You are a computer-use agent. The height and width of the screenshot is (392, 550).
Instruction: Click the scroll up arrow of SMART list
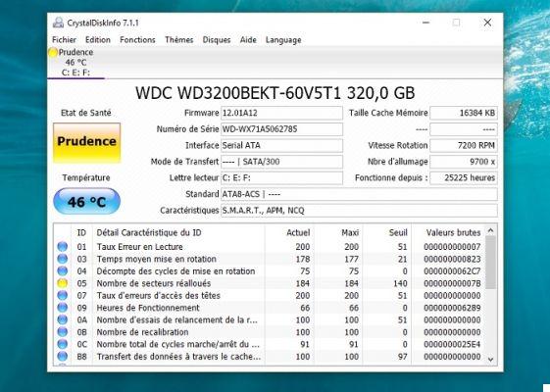tap(491, 230)
